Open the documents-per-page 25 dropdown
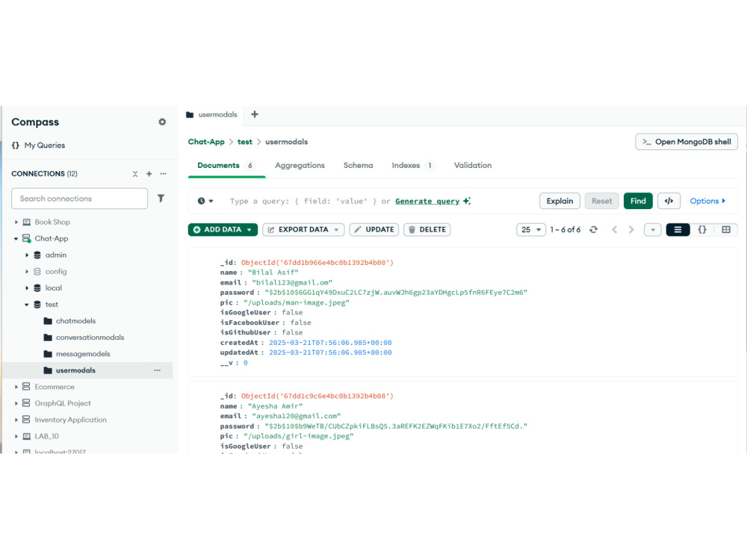Screen dimensions: 747x560 pos(530,229)
